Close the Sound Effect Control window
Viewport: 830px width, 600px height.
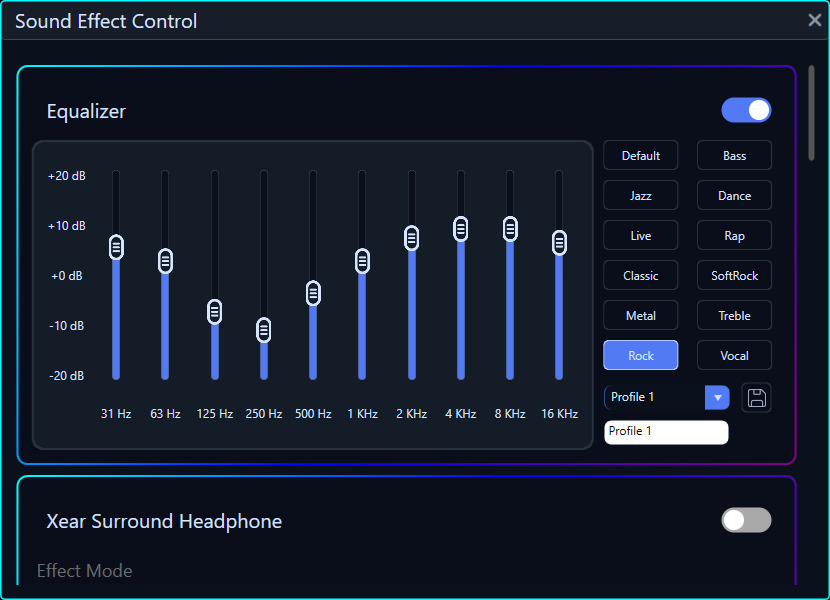(x=815, y=20)
